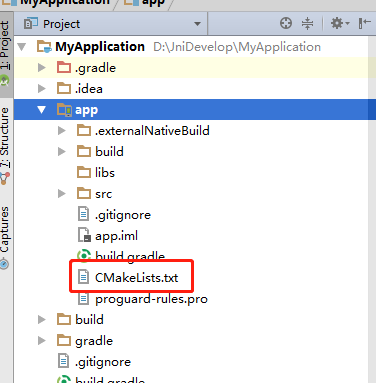Open the Project panel gear settings
This screenshot has height=383, width=376.
(339, 23)
